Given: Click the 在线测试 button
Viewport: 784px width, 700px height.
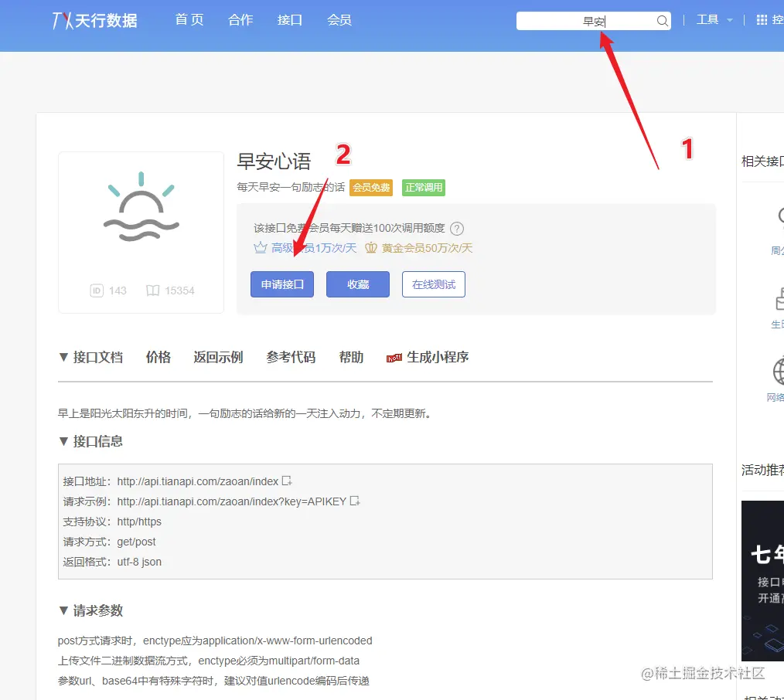Looking at the screenshot, I should [434, 284].
